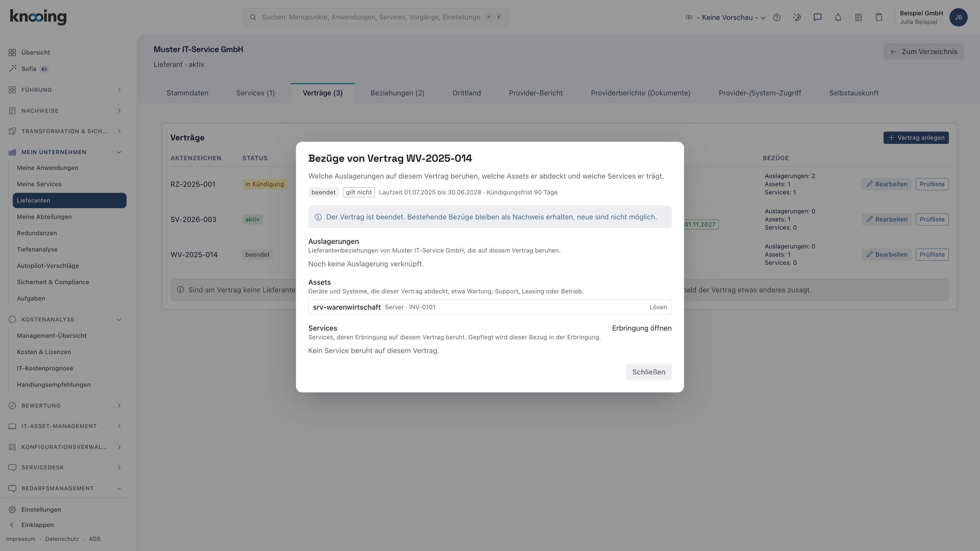Viewport: 980px width, 551px height.
Task: Open the help question mark icon
Action: pyautogui.click(x=777, y=18)
